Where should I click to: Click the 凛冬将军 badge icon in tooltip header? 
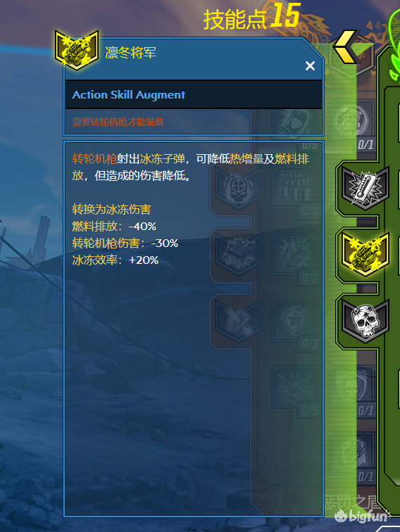pyautogui.click(x=77, y=50)
